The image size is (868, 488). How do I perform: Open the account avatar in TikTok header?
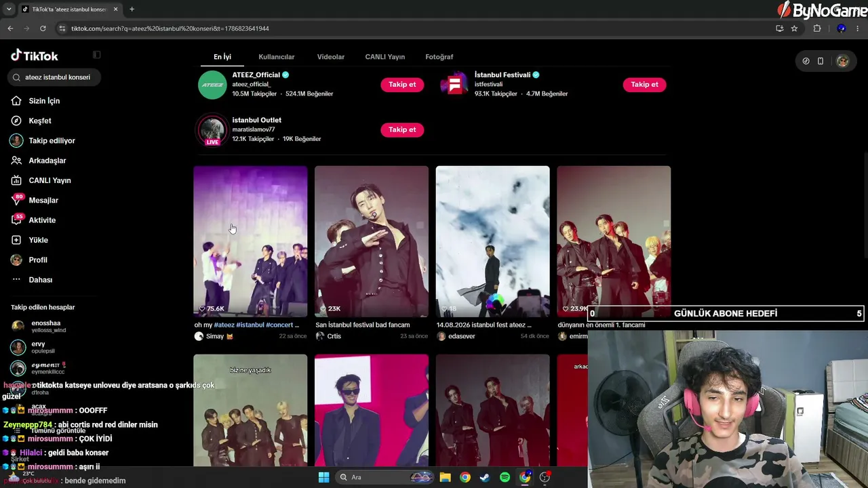842,61
